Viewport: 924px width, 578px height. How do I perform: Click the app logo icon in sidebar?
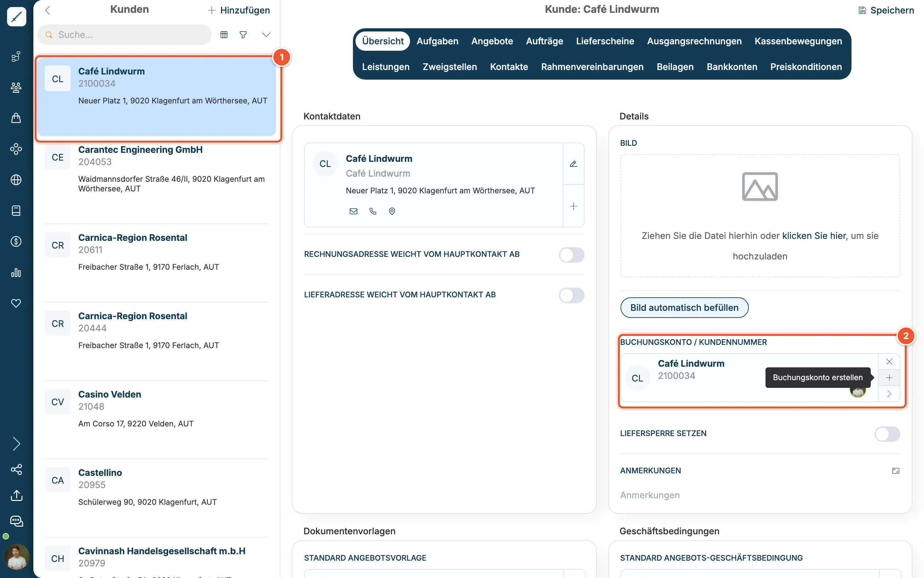tap(16, 17)
